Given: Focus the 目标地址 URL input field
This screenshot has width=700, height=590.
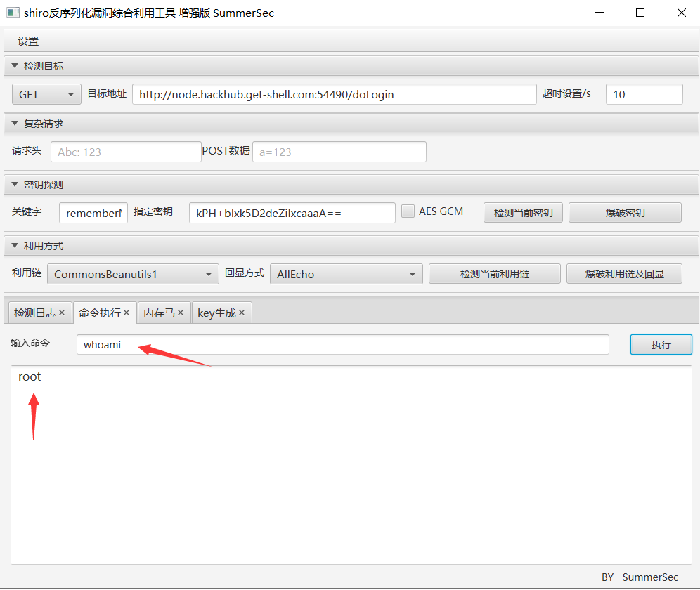Looking at the screenshot, I should pyautogui.click(x=334, y=94).
